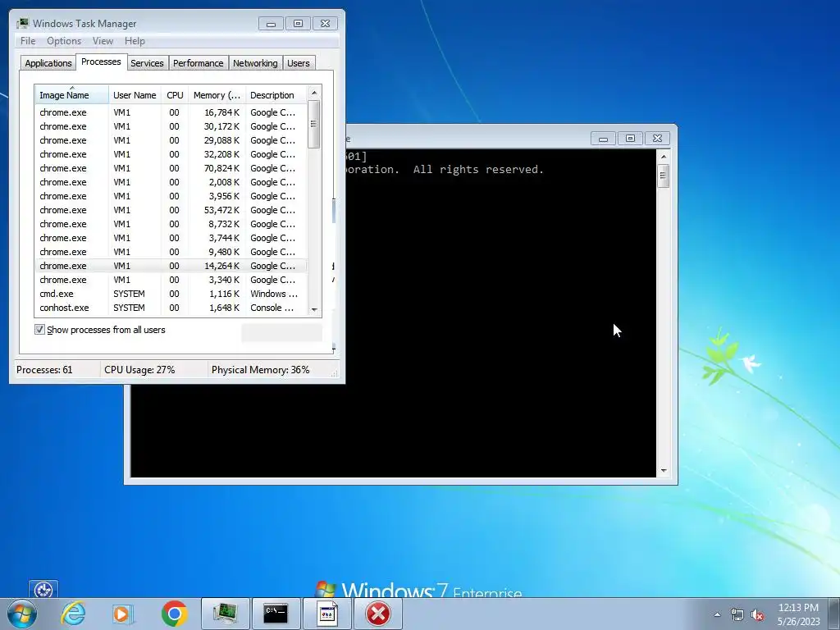Select chrome.exe using 2,008 K
The width and height of the screenshot is (840, 630).
(171, 182)
